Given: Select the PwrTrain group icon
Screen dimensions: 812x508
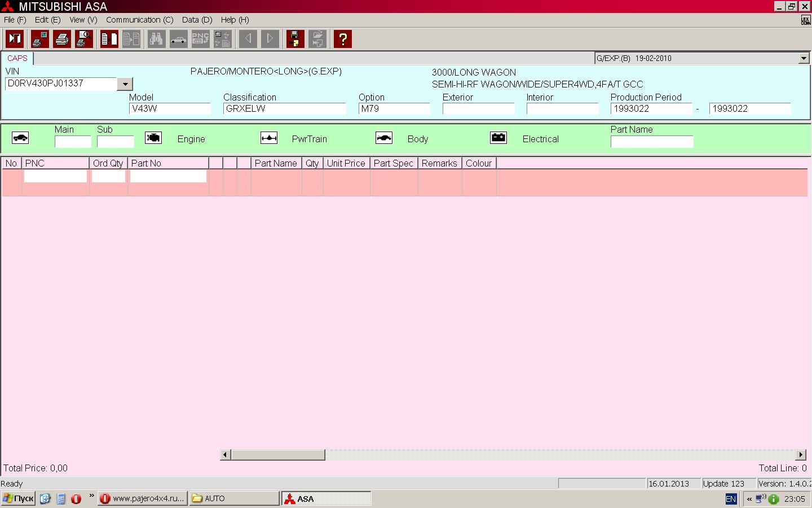Looking at the screenshot, I should [269, 138].
